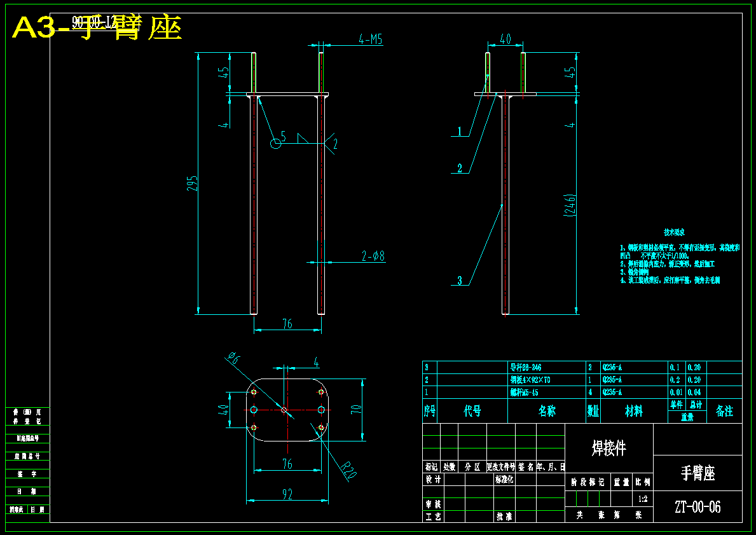The width and height of the screenshot is (756, 535).
Task: Click the 导杆Ø8-246 part name
Action: (x=526, y=367)
